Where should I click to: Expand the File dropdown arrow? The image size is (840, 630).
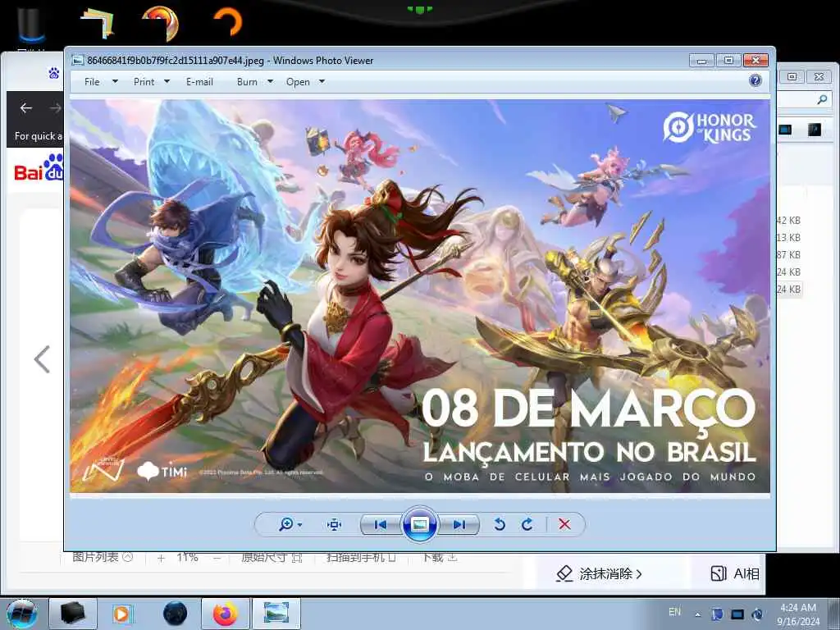[115, 81]
